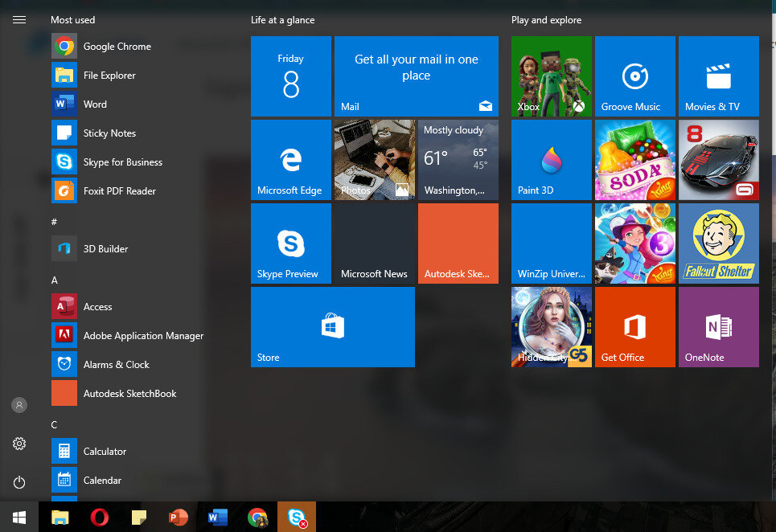Click the C letter group header
Screen dimensions: 776x532
tap(55, 424)
